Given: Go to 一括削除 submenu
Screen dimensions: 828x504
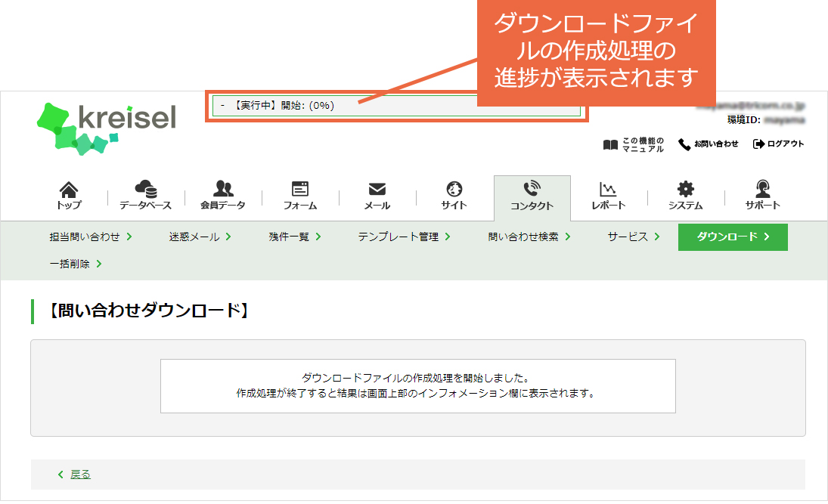Looking at the screenshot, I should (x=70, y=264).
